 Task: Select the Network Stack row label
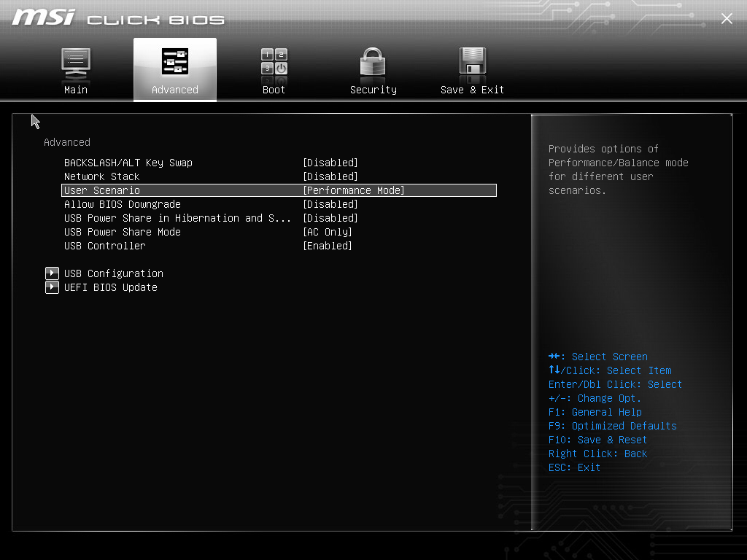[x=102, y=176]
